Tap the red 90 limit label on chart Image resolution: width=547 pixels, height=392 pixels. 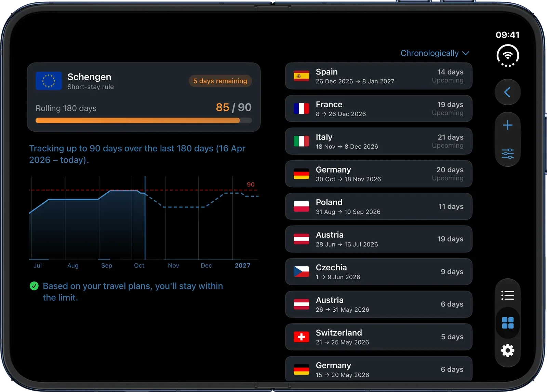pyautogui.click(x=251, y=185)
